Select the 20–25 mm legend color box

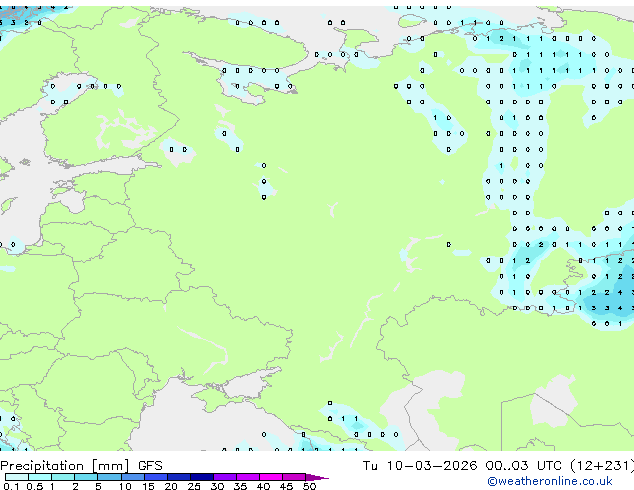coord(179,477)
